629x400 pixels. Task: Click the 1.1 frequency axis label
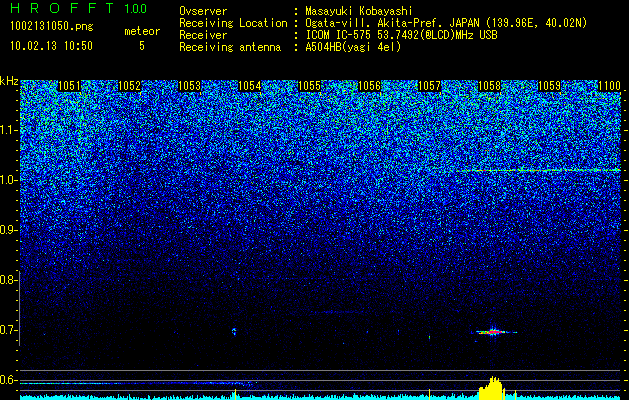click(8, 130)
